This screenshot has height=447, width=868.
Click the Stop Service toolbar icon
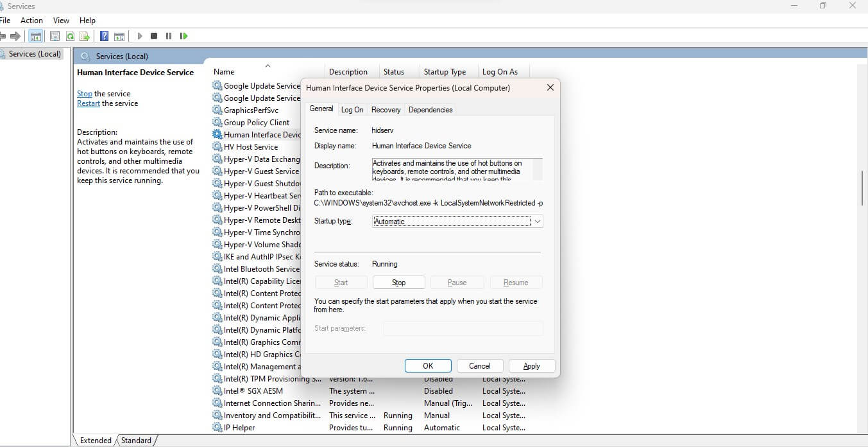154,36
